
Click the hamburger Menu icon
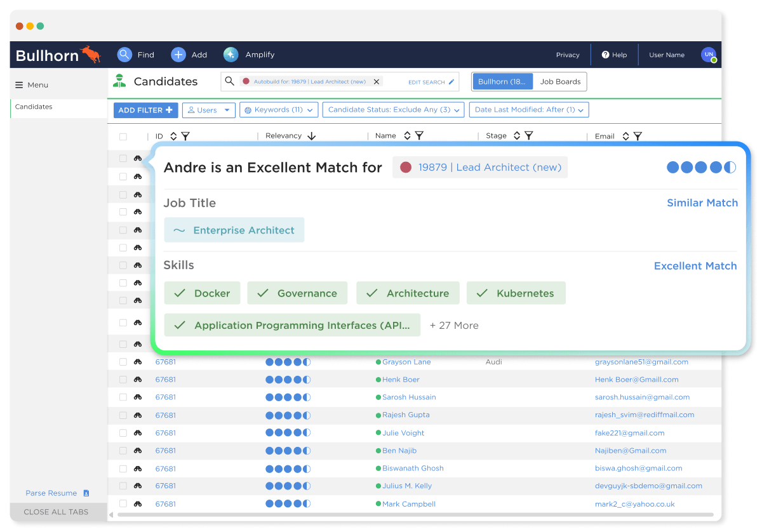pos(19,85)
